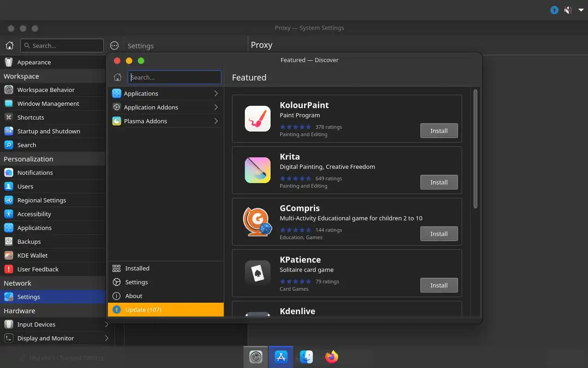Open the Installed page label in Discover
The image size is (588, 368).
(x=137, y=268)
